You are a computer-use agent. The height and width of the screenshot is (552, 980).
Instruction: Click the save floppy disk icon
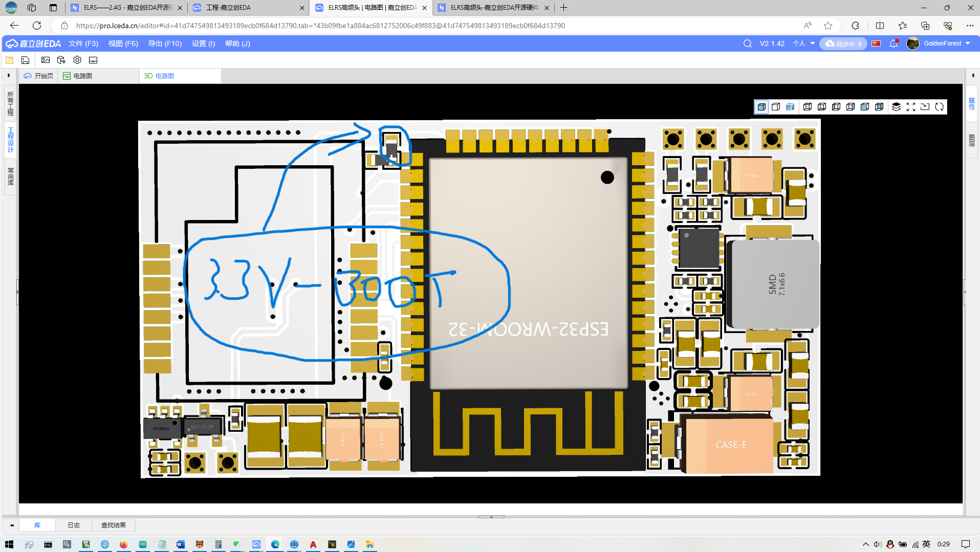tap(25, 60)
